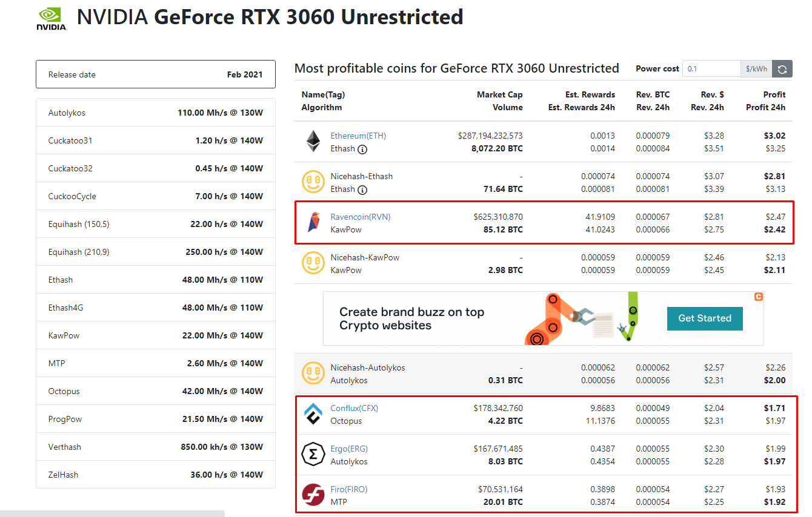The height and width of the screenshot is (517, 812).
Task: Click the Nicehash-Ethash name text
Action: tap(362, 176)
